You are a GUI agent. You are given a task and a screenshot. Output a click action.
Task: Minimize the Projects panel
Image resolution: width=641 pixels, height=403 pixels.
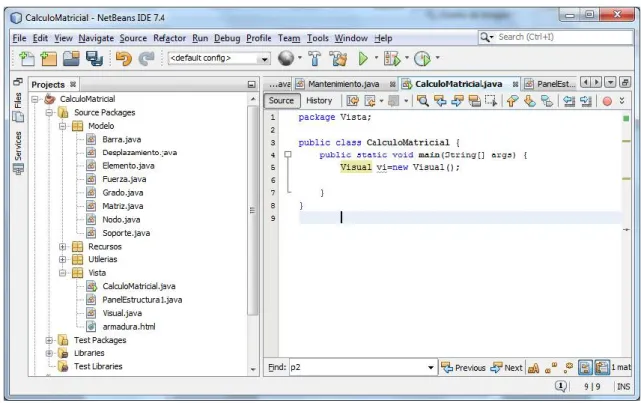tap(251, 85)
